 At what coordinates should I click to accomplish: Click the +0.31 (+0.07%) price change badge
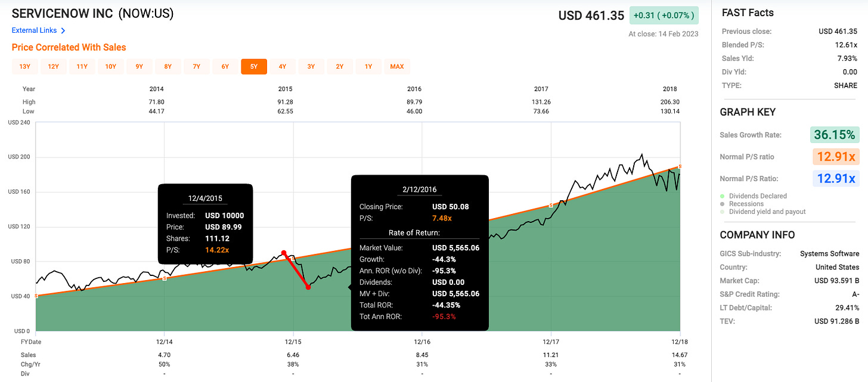click(x=664, y=15)
